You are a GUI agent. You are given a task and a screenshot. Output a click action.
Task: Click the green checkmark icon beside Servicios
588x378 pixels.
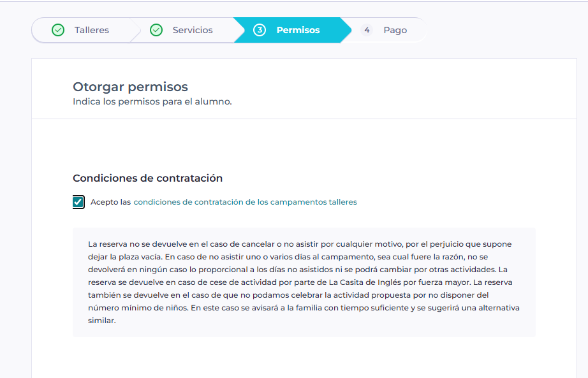coord(156,30)
